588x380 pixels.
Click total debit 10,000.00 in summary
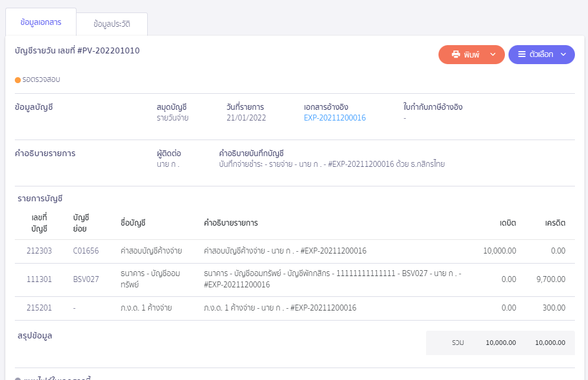501,343
